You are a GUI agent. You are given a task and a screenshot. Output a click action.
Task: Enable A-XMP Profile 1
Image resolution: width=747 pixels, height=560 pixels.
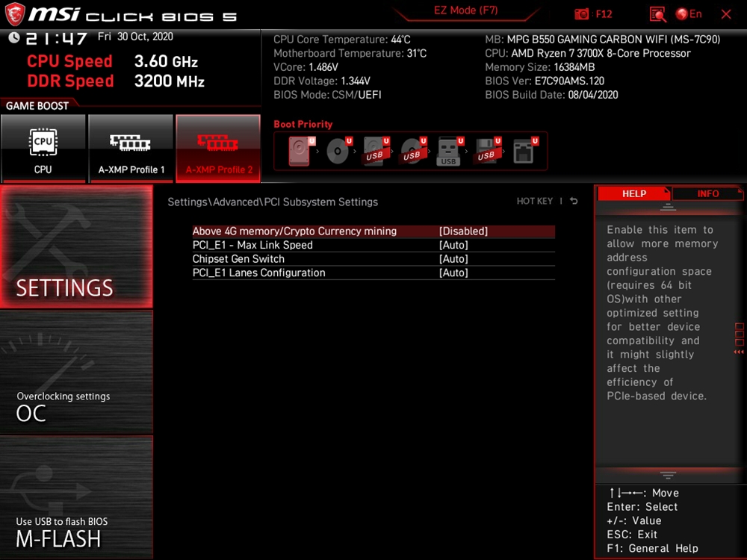click(x=131, y=149)
